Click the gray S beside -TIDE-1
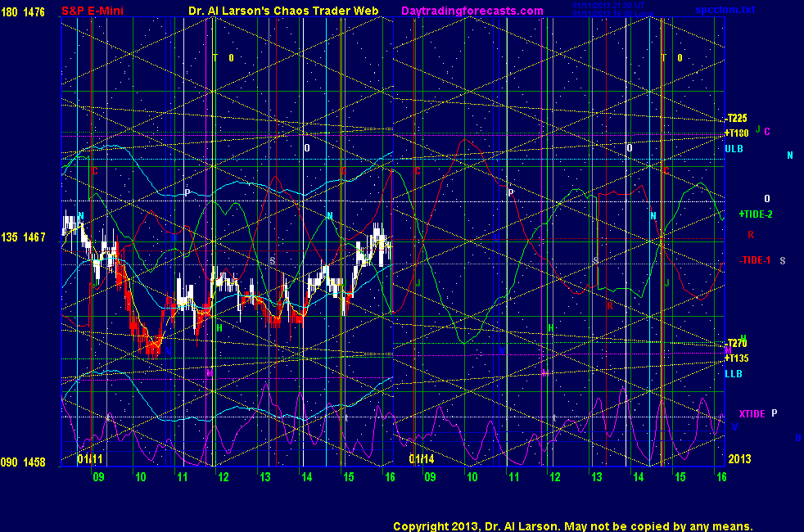This screenshot has width=804, height=532. pos(783,261)
